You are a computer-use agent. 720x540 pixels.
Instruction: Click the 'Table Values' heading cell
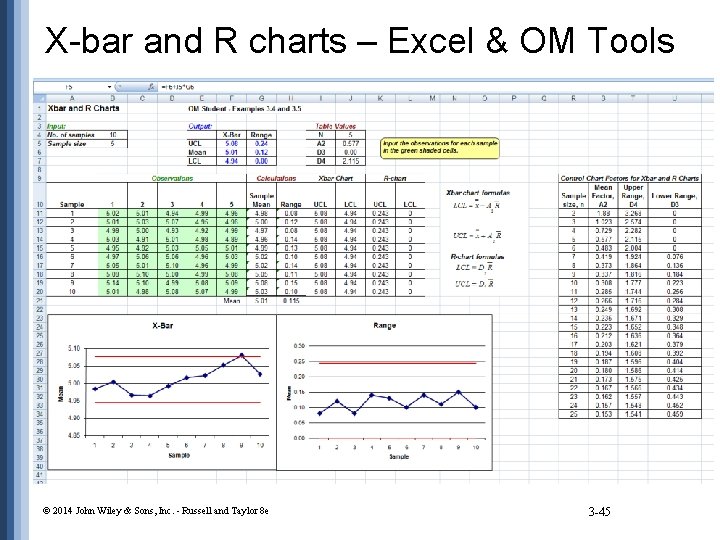pos(336,126)
